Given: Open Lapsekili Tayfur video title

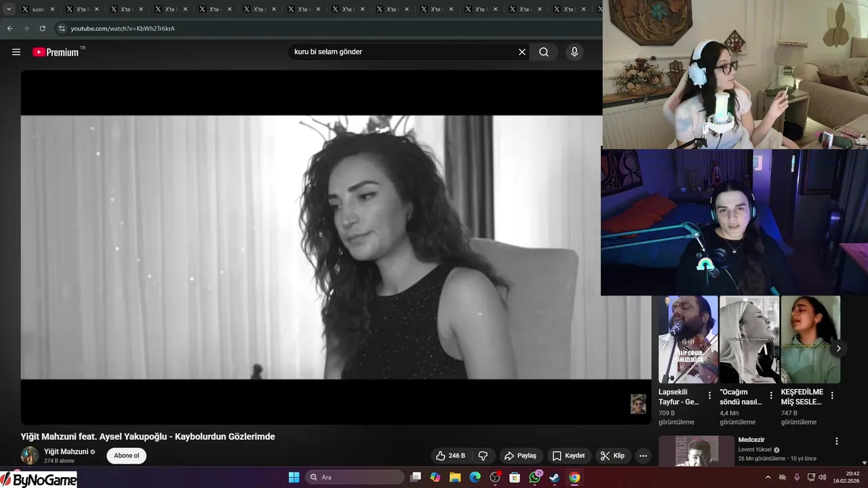Looking at the screenshot, I should 679,397.
